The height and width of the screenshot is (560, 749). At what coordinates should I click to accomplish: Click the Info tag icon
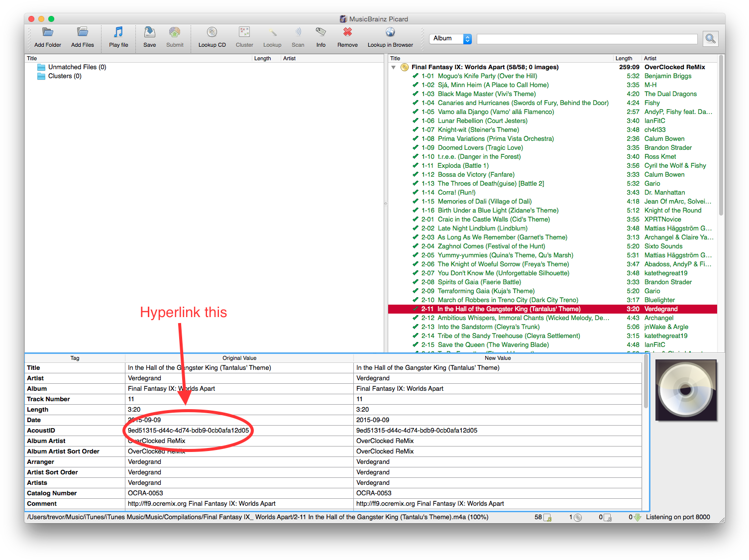[321, 33]
